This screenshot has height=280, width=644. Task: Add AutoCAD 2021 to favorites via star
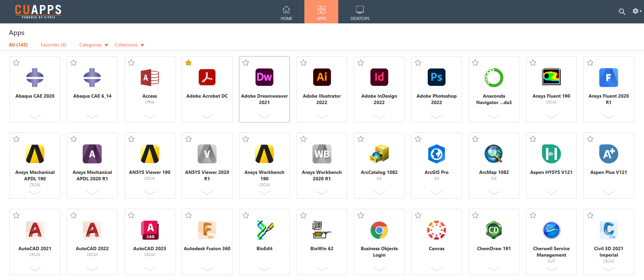pyautogui.click(x=16, y=215)
